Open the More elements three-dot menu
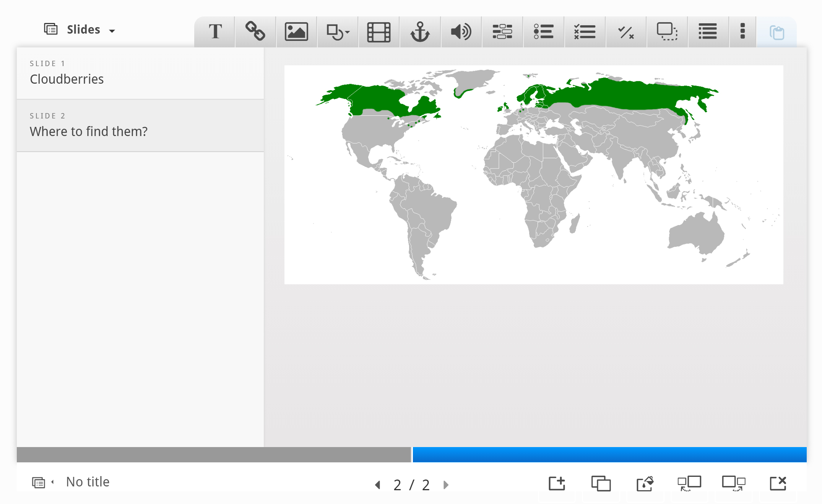The height and width of the screenshot is (504, 822). click(x=742, y=32)
